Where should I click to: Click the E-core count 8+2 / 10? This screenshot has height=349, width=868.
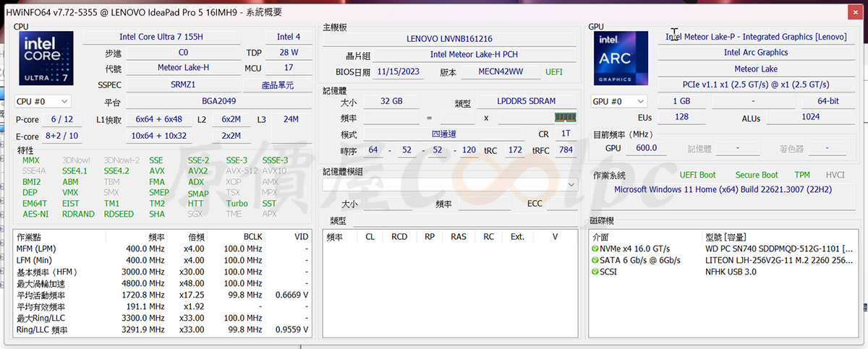coord(62,136)
